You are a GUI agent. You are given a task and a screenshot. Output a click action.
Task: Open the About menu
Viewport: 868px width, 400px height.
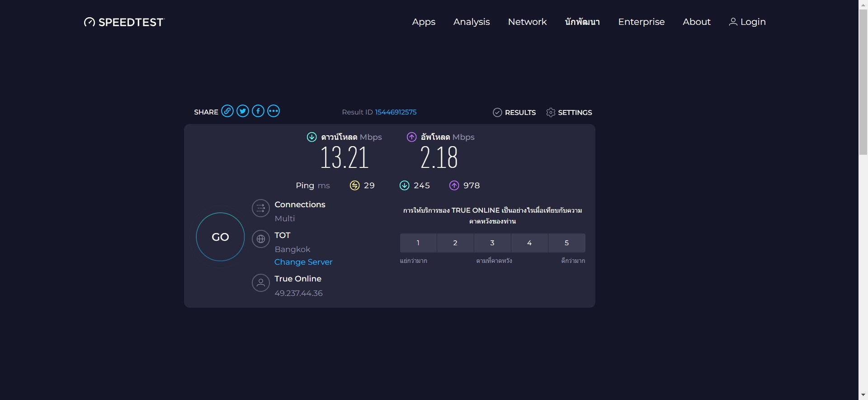[x=697, y=22]
